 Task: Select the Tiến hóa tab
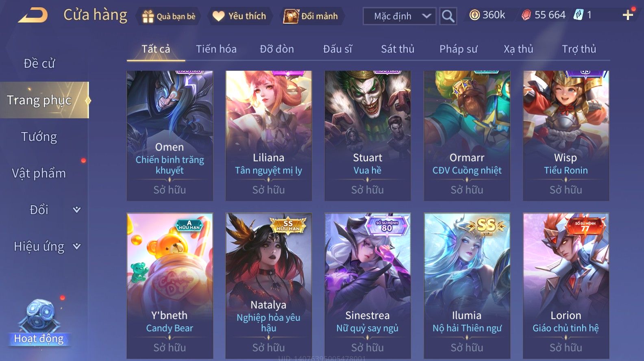tap(216, 49)
